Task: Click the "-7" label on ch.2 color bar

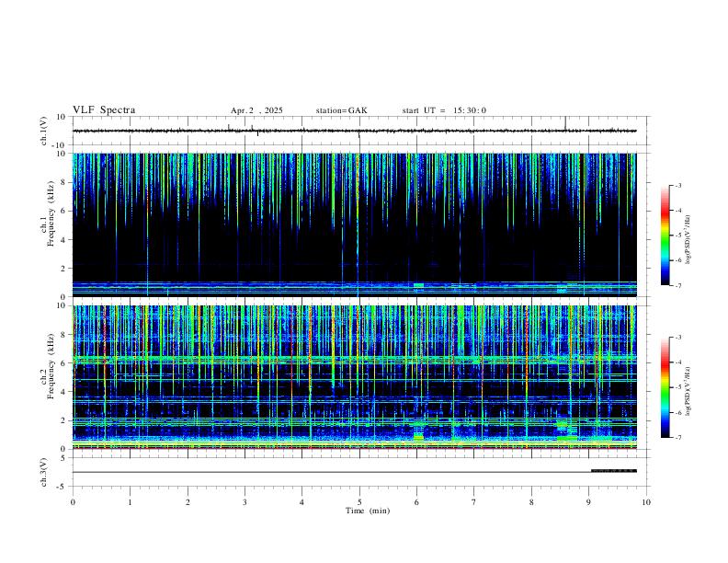Action: [x=677, y=438]
